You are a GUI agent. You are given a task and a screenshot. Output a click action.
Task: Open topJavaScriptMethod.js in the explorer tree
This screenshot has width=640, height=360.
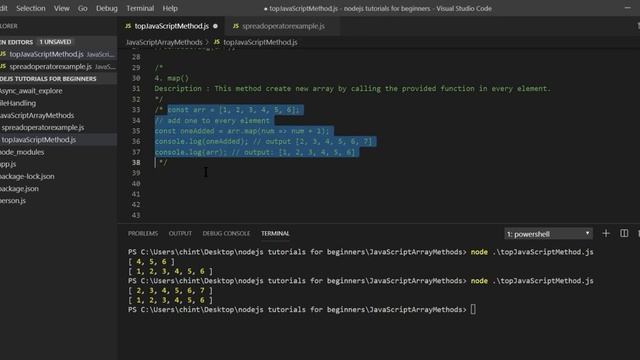click(58, 140)
